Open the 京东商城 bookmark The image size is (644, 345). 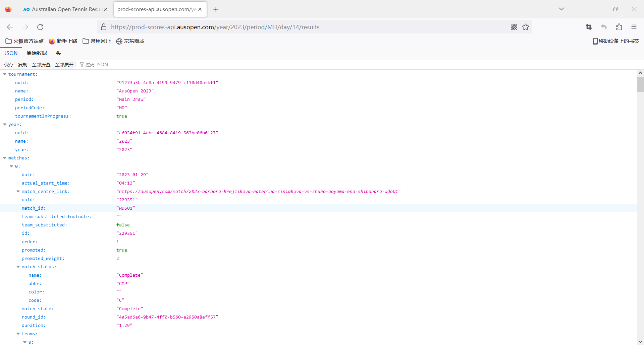(130, 41)
